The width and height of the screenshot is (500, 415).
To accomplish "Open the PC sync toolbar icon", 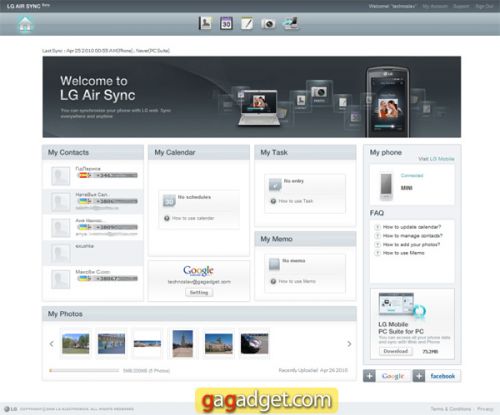I will tap(290, 23).
